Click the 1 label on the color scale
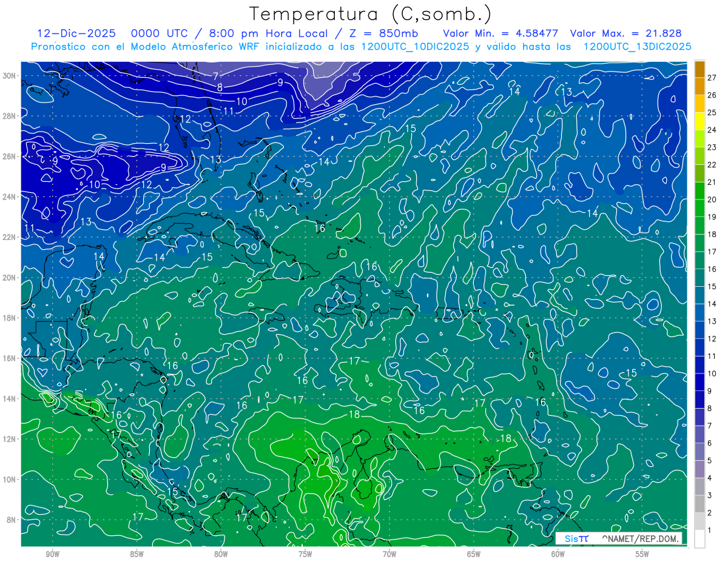728x562 pixels. point(710,530)
